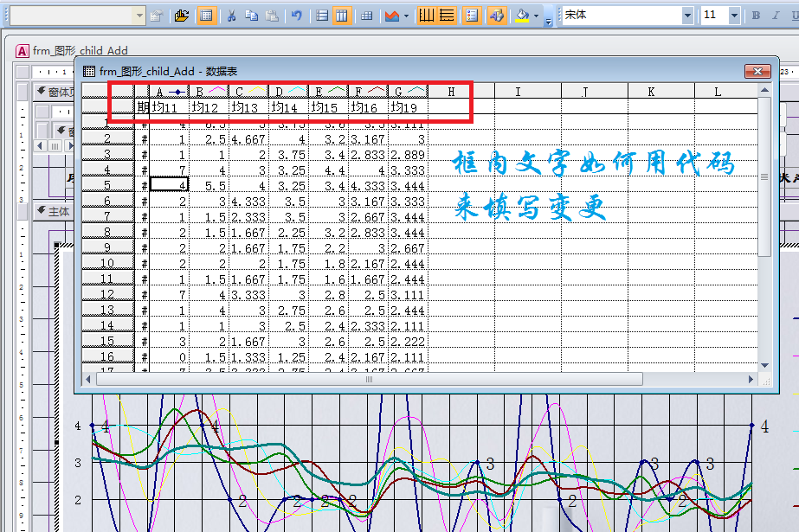Switch series to By Column
This screenshot has height=532, width=799.
tap(342, 16)
